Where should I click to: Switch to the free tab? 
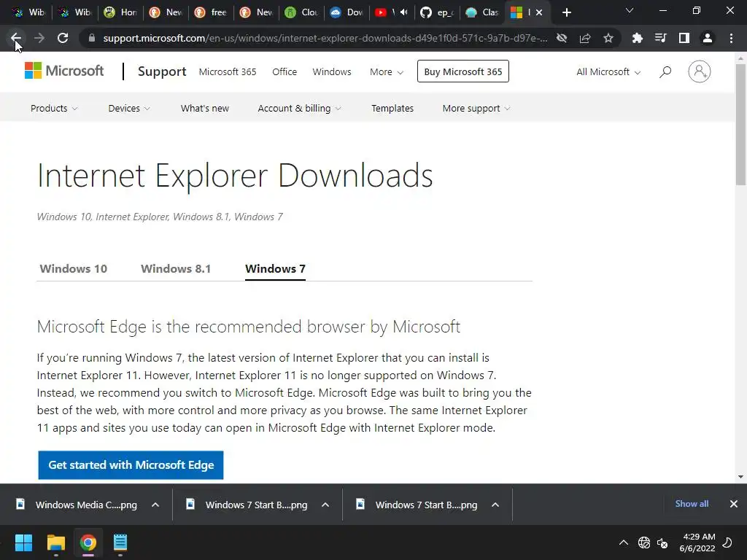[211, 12]
